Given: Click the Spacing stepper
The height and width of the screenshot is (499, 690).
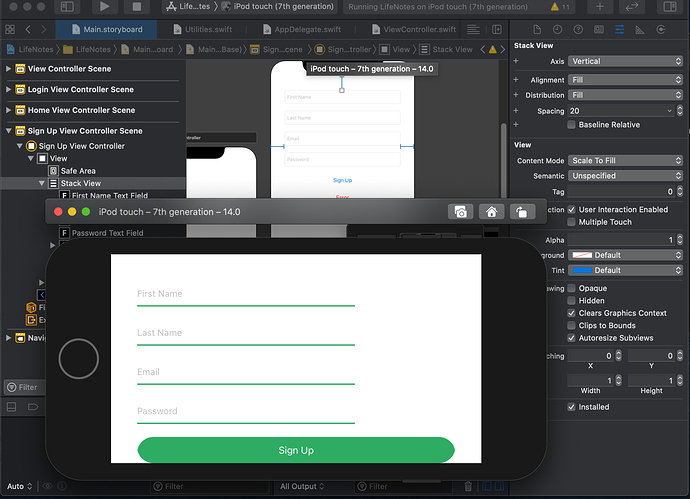Looking at the screenshot, I should tap(680, 111).
